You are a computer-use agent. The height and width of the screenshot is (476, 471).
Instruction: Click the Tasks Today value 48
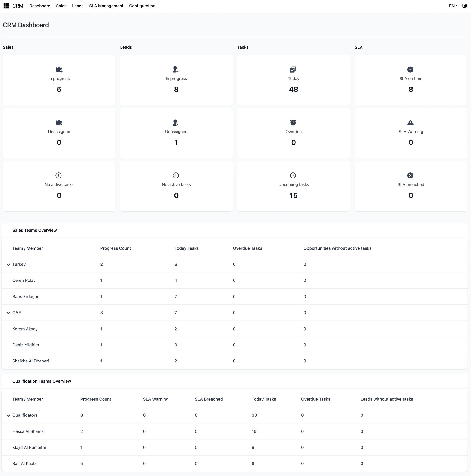click(294, 89)
